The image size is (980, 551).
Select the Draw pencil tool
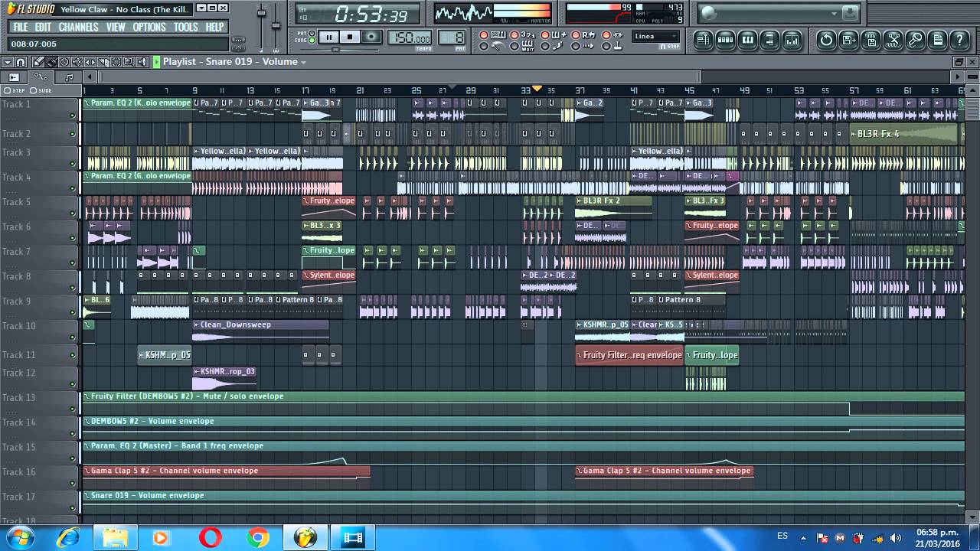pyautogui.click(x=38, y=62)
